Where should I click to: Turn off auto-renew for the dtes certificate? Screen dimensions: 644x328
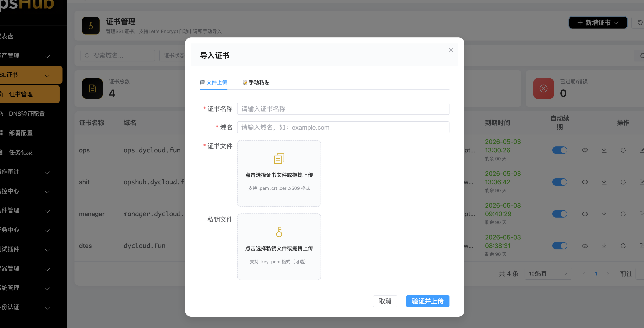pyautogui.click(x=560, y=246)
